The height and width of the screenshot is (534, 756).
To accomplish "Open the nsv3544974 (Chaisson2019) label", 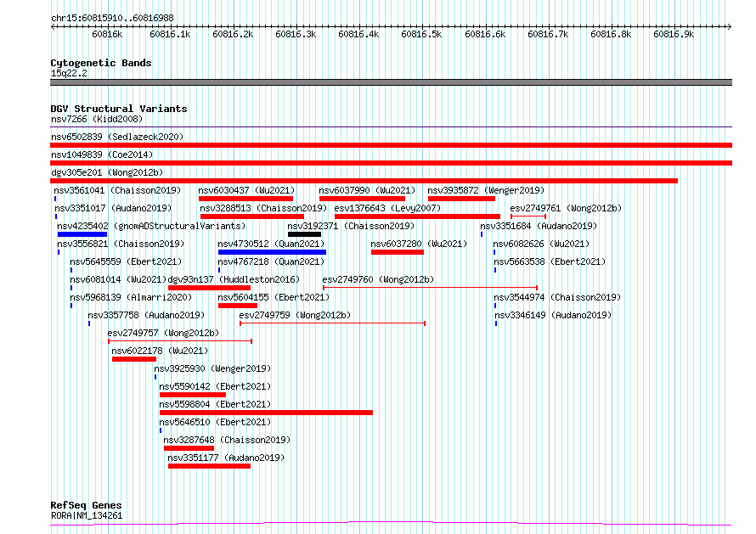I will tap(557, 297).
